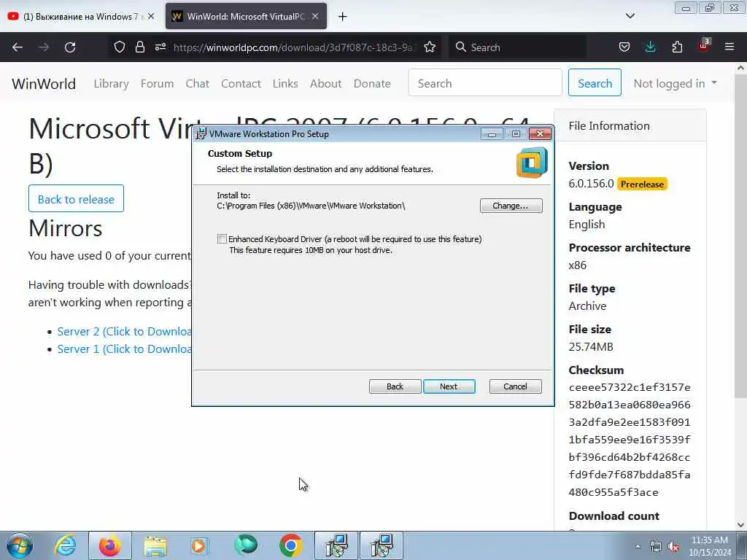Click Back in VMware setup
Screen dimensions: 747x560
pos(395,386)
